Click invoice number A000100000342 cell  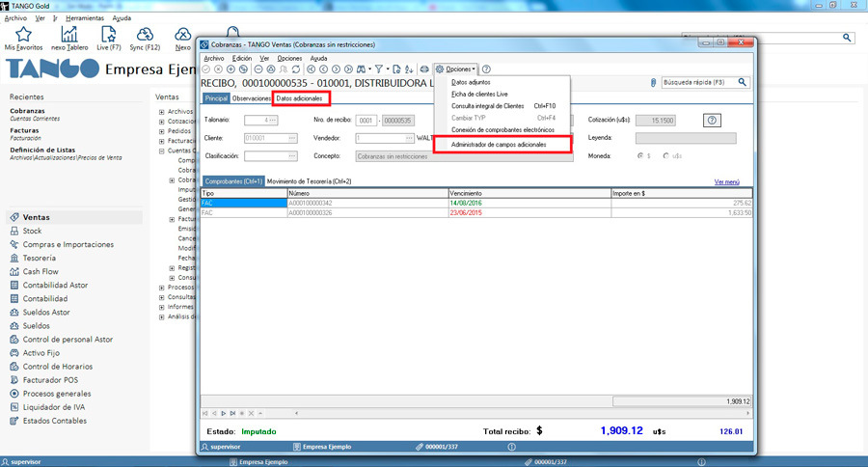click(367, 204)
